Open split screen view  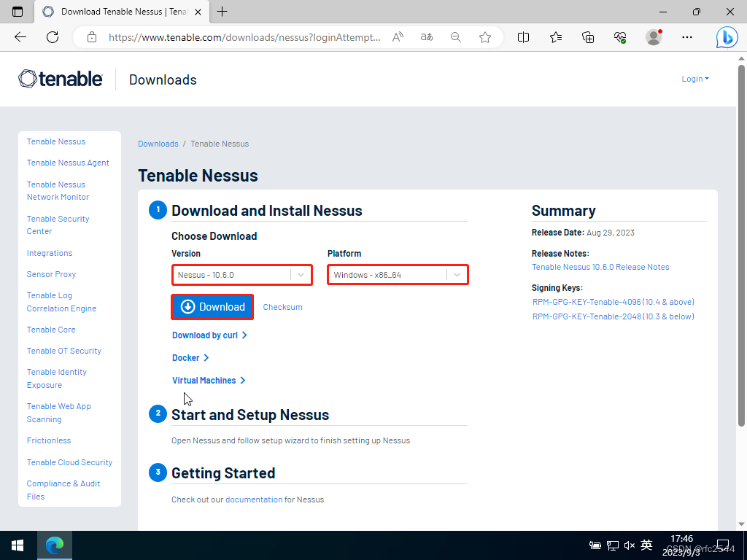(523, 37)
